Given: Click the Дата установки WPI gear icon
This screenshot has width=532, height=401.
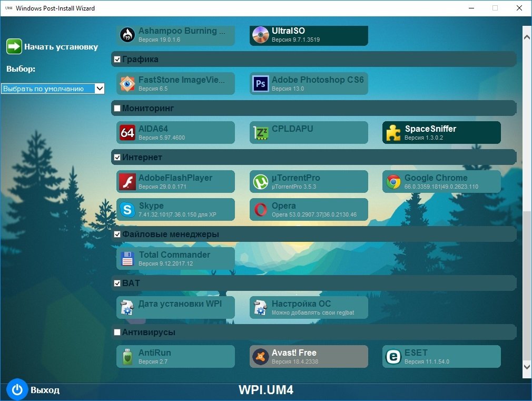Looking at the screenshot, I should (127, 308).
